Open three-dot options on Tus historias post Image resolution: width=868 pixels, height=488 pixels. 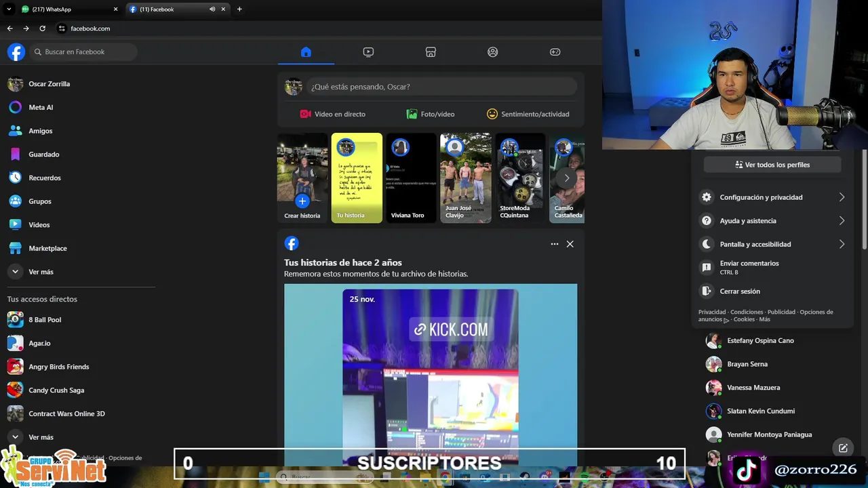pyautogui.click(x=555, y=244)
